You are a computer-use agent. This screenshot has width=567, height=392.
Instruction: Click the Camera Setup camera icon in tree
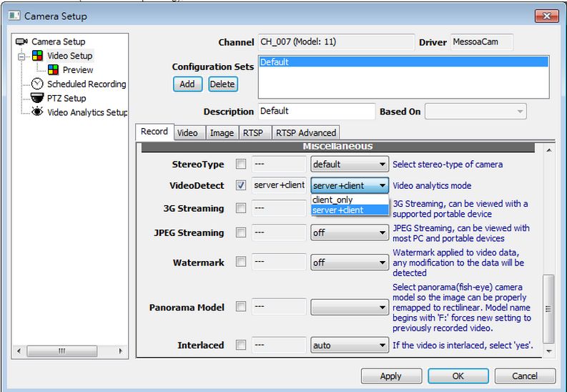pyautogui.click(x=21, y=41)
